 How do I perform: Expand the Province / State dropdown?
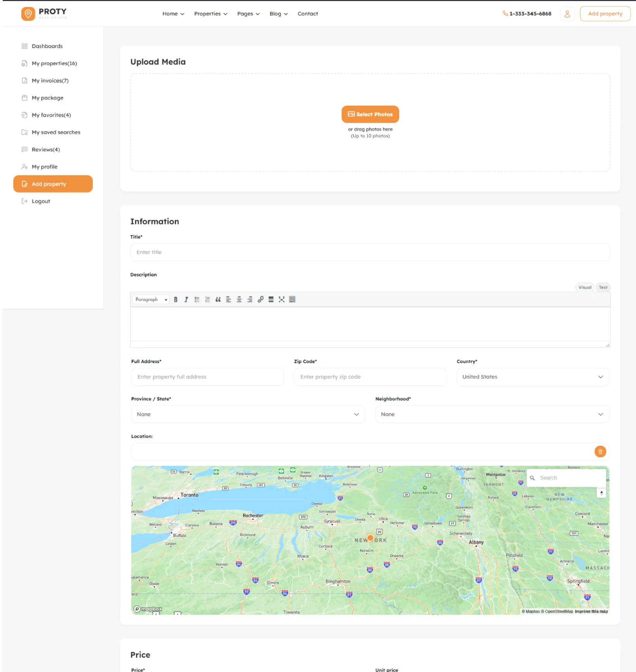[x=248, y=414]
